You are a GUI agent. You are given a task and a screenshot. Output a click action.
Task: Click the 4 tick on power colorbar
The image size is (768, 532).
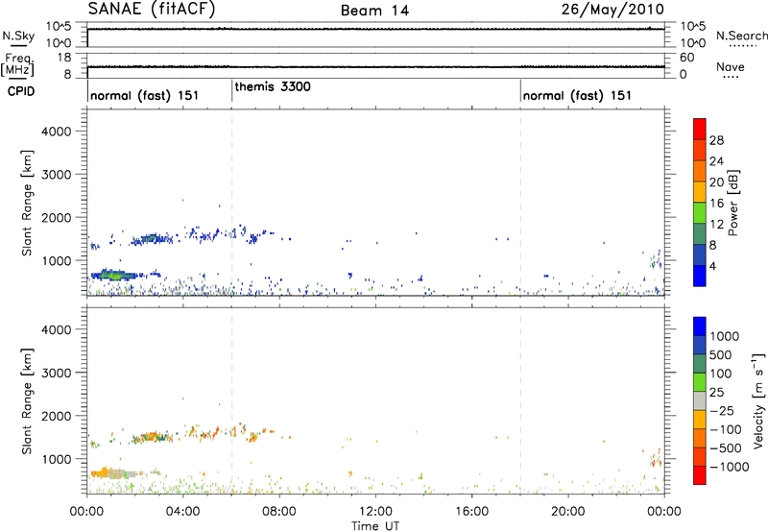(x=712, y=266)
